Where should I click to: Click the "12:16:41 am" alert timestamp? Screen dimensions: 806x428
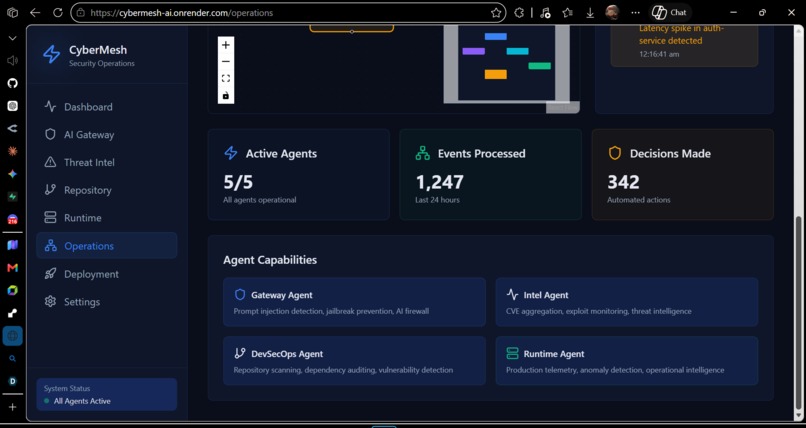[659, 53]
